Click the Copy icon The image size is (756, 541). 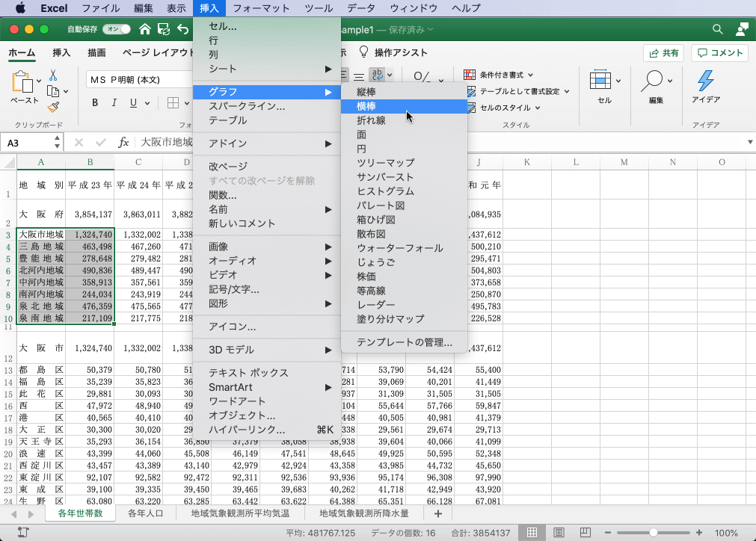53,91
